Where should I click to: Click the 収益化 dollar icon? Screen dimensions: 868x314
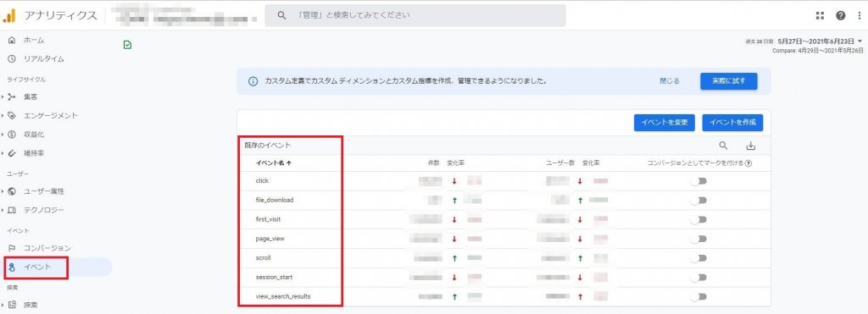point(12,135)
